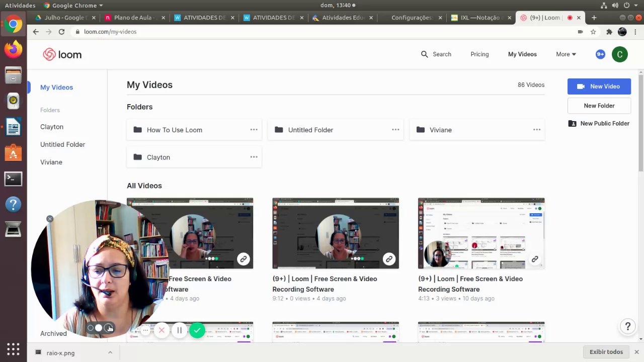Open the three-dots recording options button

coord(145,330)
